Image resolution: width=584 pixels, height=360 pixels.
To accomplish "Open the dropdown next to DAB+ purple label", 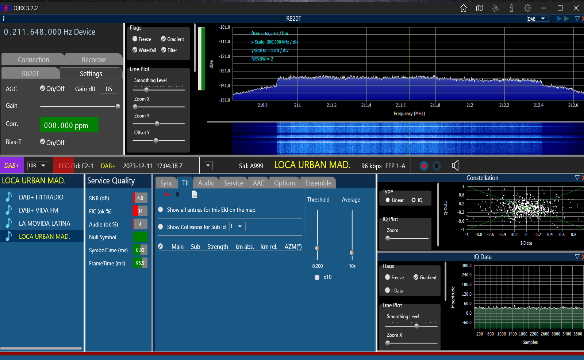I will [37, 165].
